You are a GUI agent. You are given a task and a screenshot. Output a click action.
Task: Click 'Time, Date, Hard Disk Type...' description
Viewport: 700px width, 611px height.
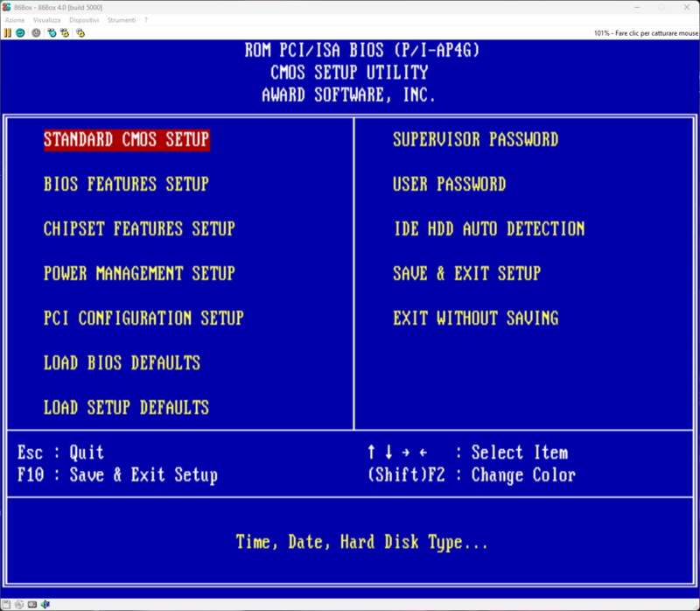point(362,542)
